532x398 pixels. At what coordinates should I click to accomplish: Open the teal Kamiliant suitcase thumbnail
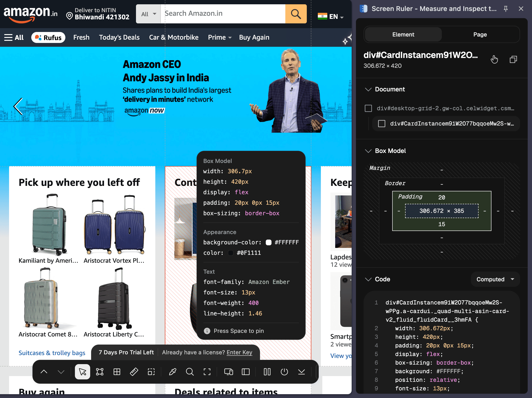pyautogui.click(x=49, y=224)
